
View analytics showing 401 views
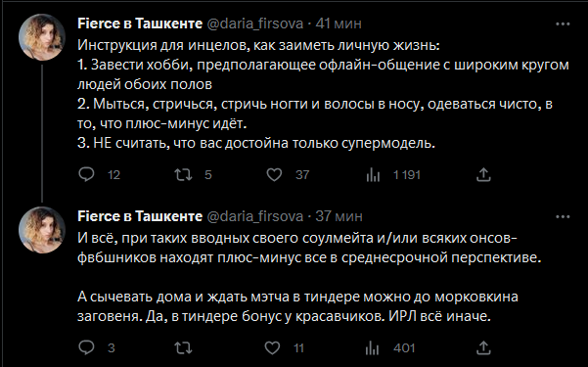pyautogui.click(x=373, y=348)
